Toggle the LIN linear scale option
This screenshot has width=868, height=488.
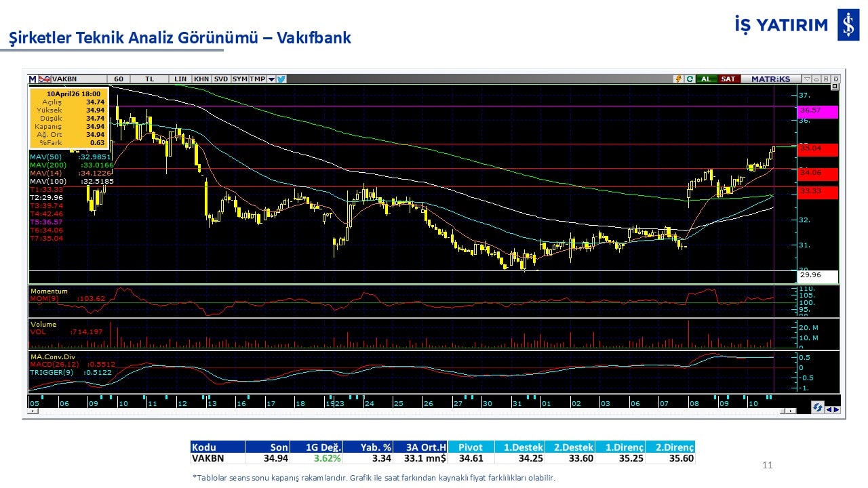click(180, 79)
